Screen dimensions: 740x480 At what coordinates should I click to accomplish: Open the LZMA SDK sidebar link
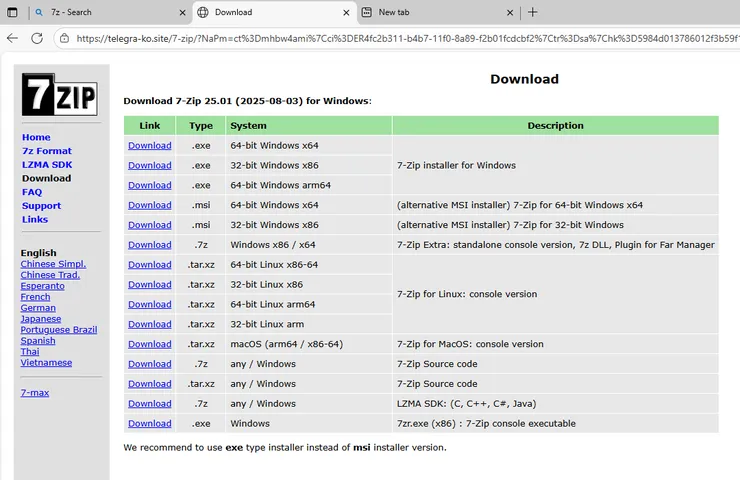click(x=47, y=165)
